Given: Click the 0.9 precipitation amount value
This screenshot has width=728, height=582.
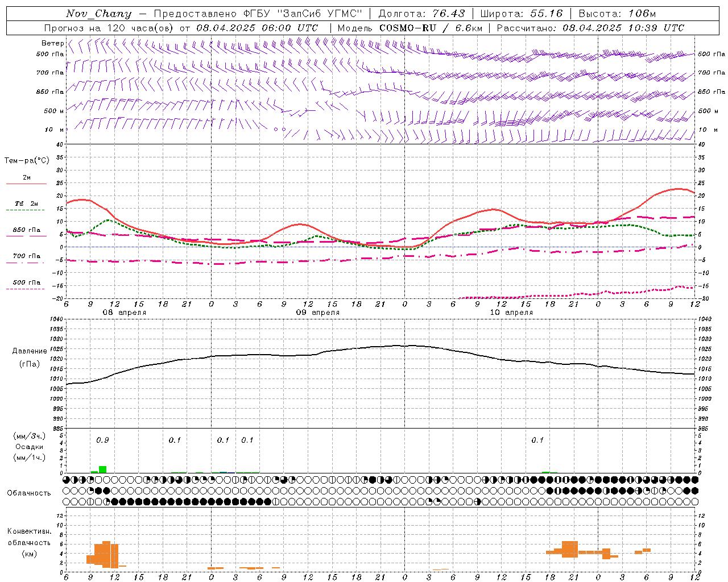Looking at the screenshot, I should click(102, 440).
